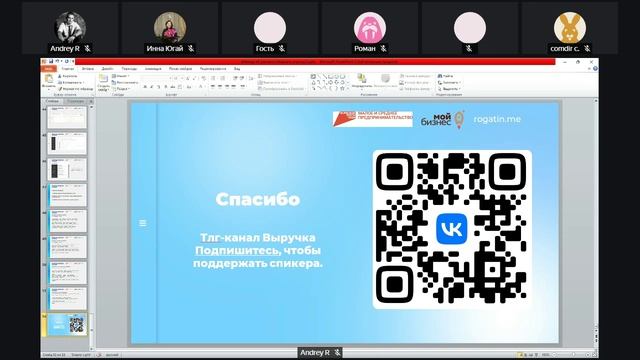Open the shapes gallery in the drawing group

click(329, 82)
